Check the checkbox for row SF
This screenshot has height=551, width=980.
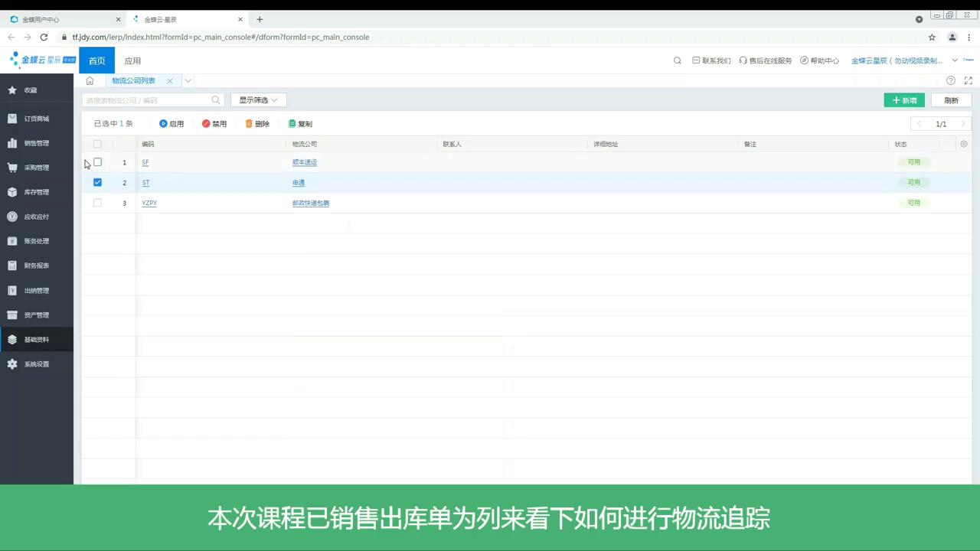pos(97,162)
